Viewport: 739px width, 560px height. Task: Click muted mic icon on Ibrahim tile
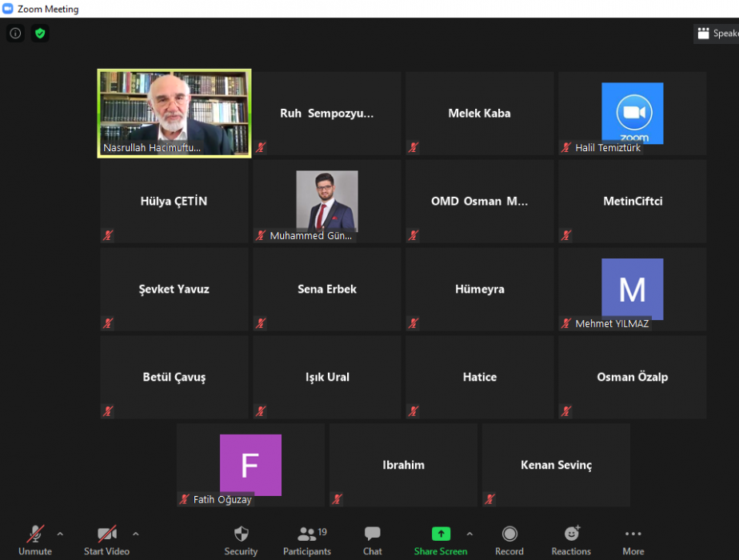(x=338, y=499)
